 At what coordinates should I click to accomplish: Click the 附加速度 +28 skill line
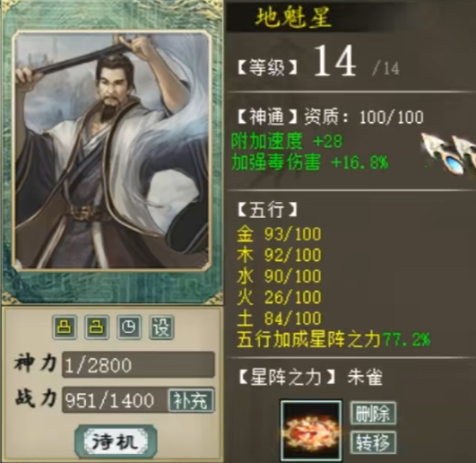coord(287,141)
